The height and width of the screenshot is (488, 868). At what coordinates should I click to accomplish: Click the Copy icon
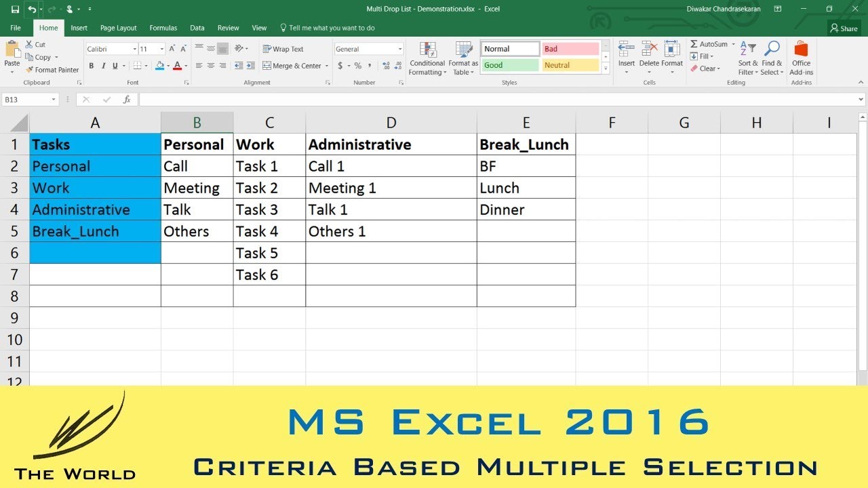30,58
